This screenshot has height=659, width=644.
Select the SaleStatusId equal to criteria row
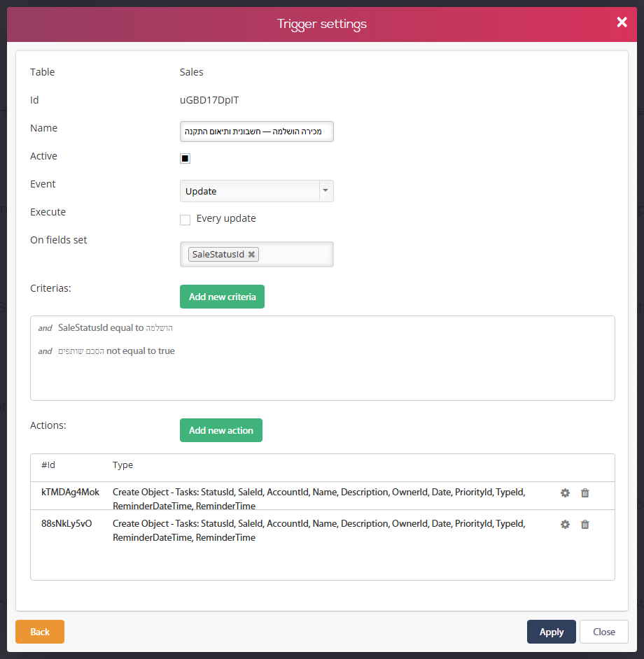(106, 328)
